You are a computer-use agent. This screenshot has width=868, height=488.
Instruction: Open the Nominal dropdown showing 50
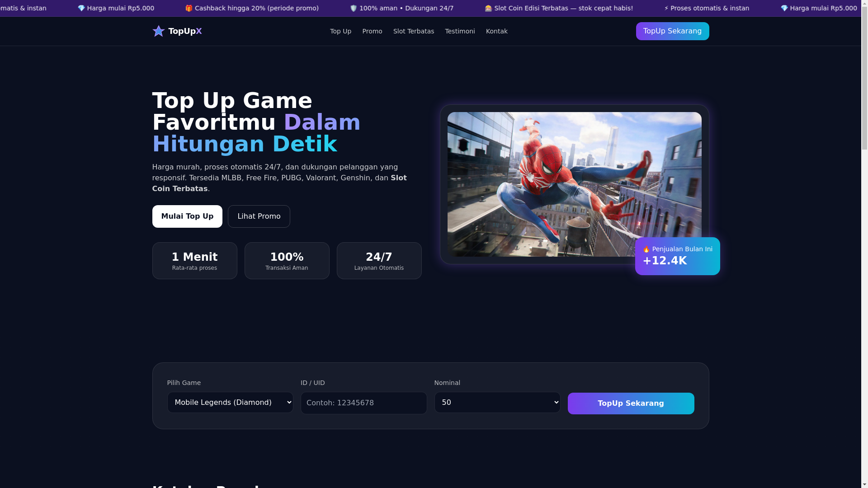(x=497, y=402)
